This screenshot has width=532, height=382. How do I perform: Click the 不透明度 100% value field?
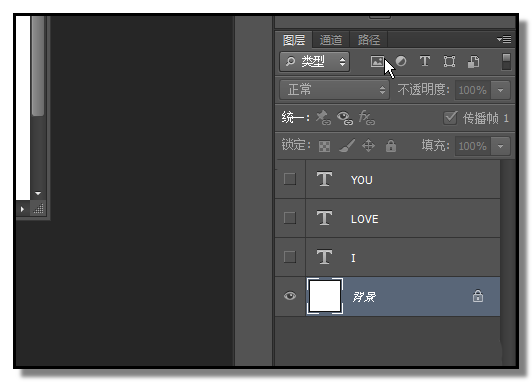[x=473, y=90]
